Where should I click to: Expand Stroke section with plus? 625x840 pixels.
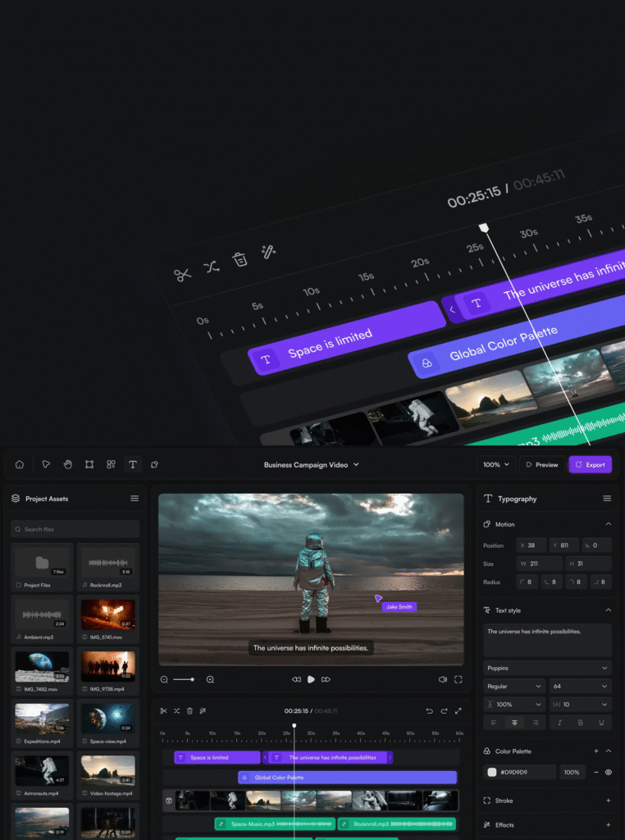pos(608,801)
